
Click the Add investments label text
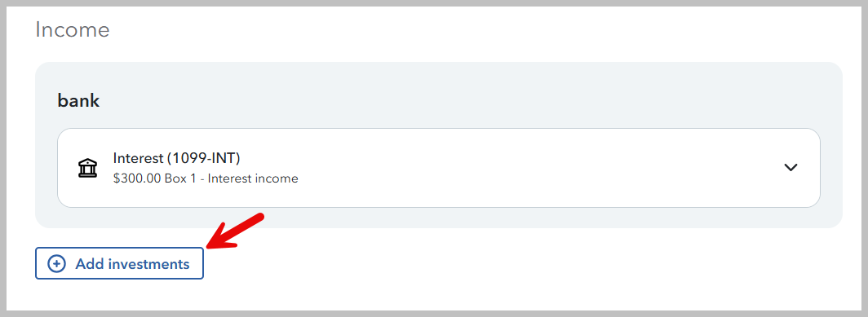132,264
